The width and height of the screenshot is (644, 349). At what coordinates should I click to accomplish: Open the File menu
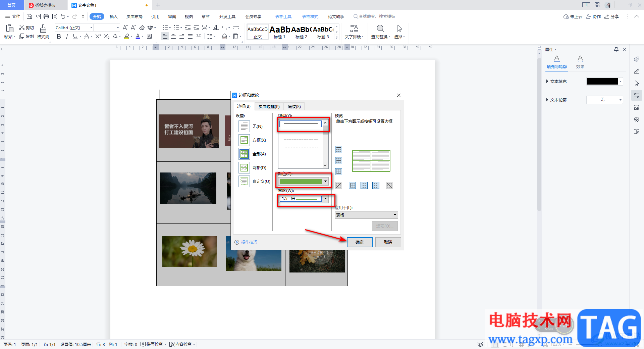pyautogui.click(x=13, y=16)
